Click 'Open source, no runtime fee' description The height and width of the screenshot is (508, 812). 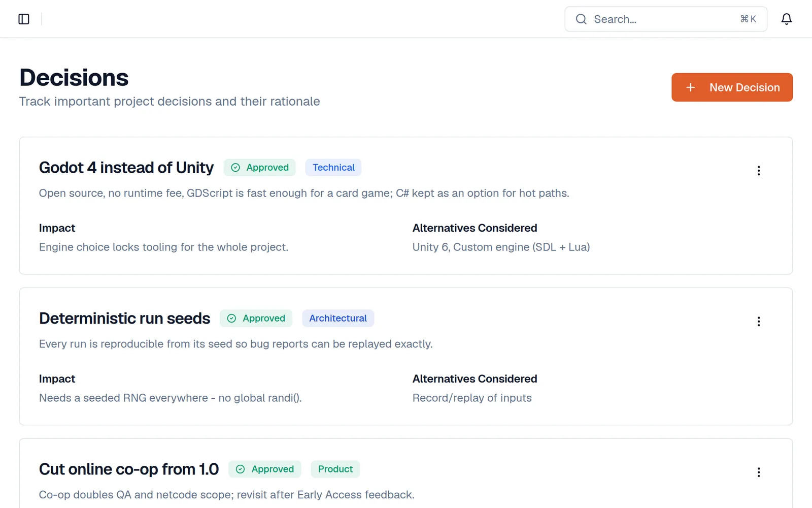[x=304, y=194]
